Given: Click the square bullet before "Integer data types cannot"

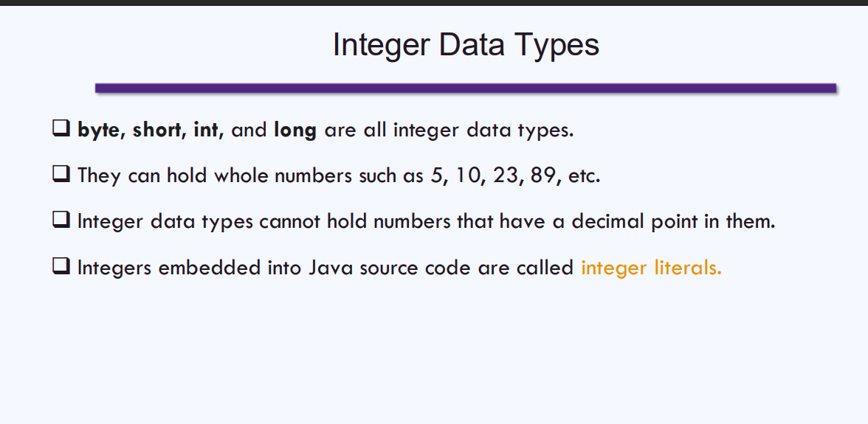Looking at the screenshot, I should (x=61, y=220).
